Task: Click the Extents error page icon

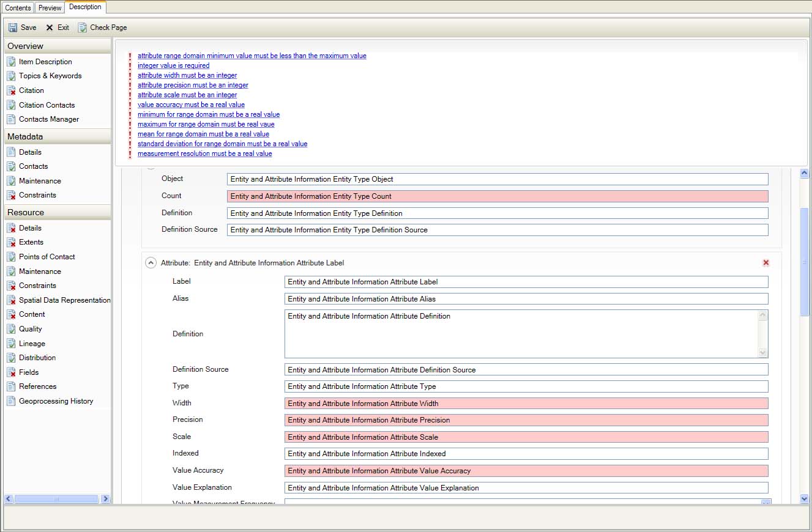Action: tap(11, 242)
